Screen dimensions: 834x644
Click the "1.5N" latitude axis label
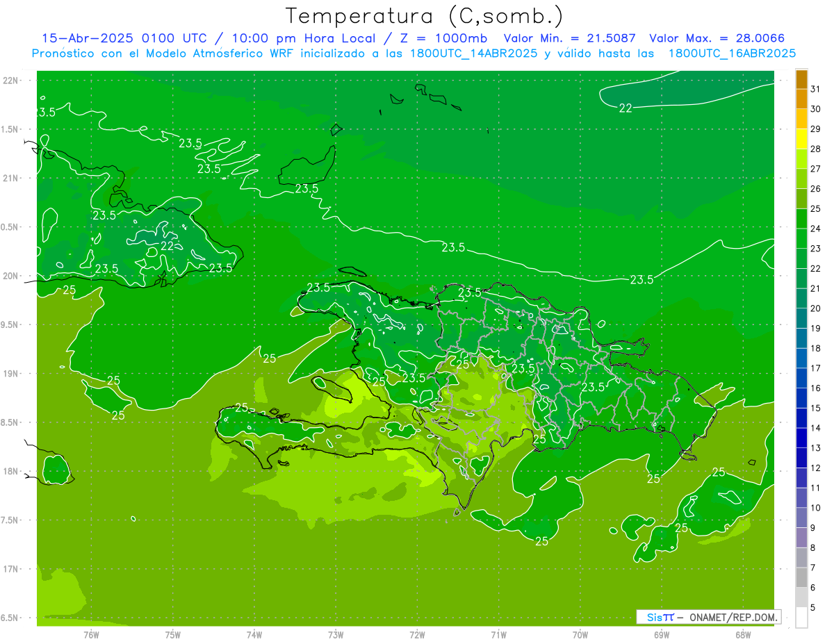click(10, 129)
